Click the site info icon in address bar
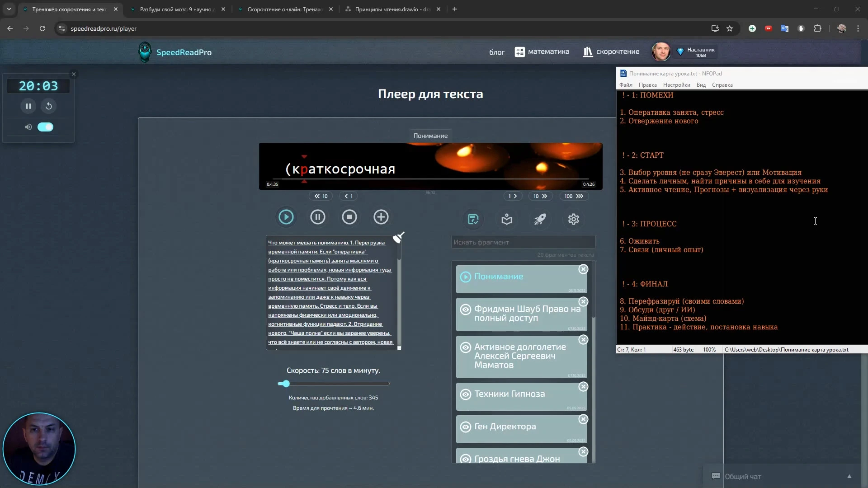Screen dimensions: 868x488 [62, 28]
